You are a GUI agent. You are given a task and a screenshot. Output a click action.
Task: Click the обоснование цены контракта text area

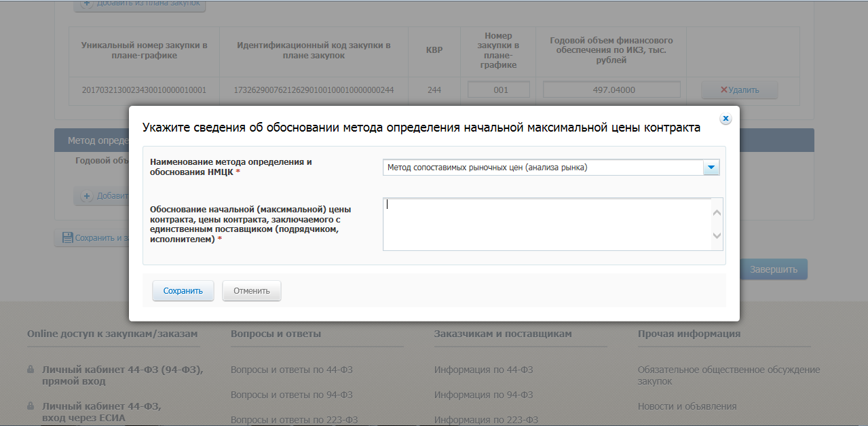[546, 225]
